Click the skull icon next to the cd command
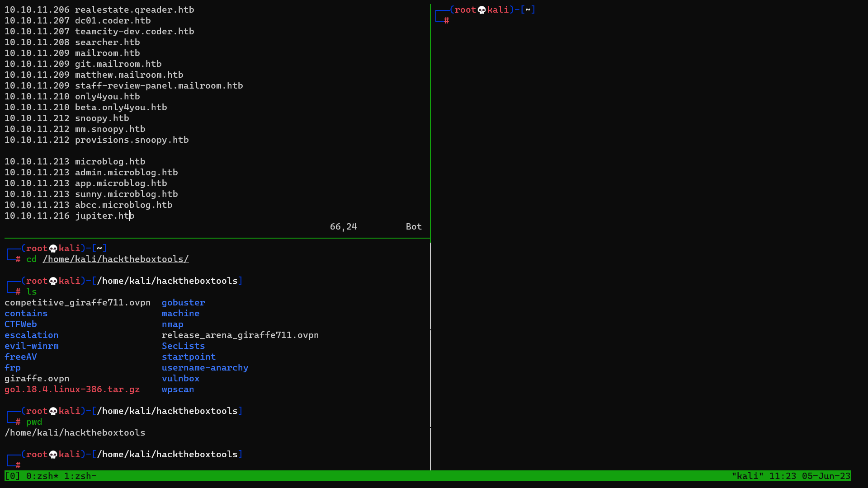868x488 pixels. click(x=52, y=248)
